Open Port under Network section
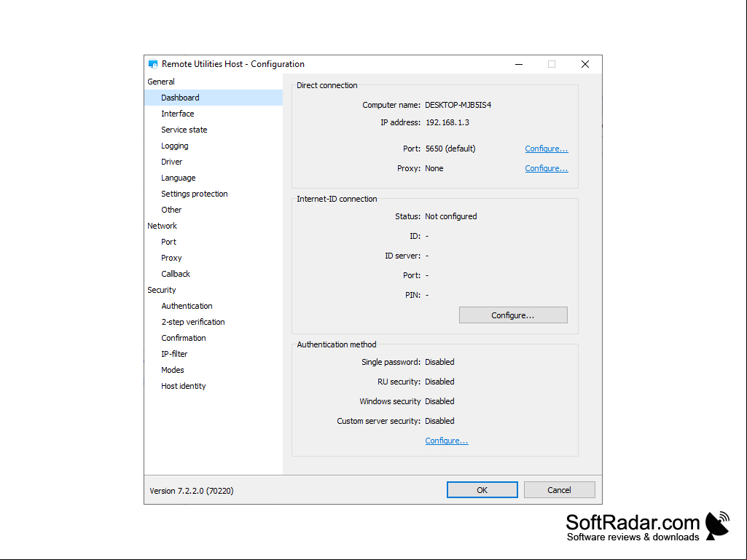 pos(168,242)
